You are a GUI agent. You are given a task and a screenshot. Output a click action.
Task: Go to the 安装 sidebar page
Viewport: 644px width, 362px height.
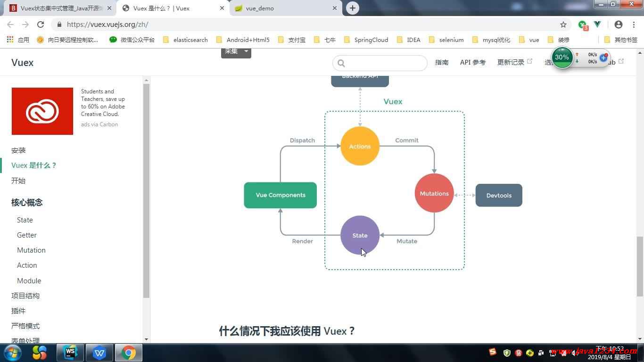tap(18, 150)
